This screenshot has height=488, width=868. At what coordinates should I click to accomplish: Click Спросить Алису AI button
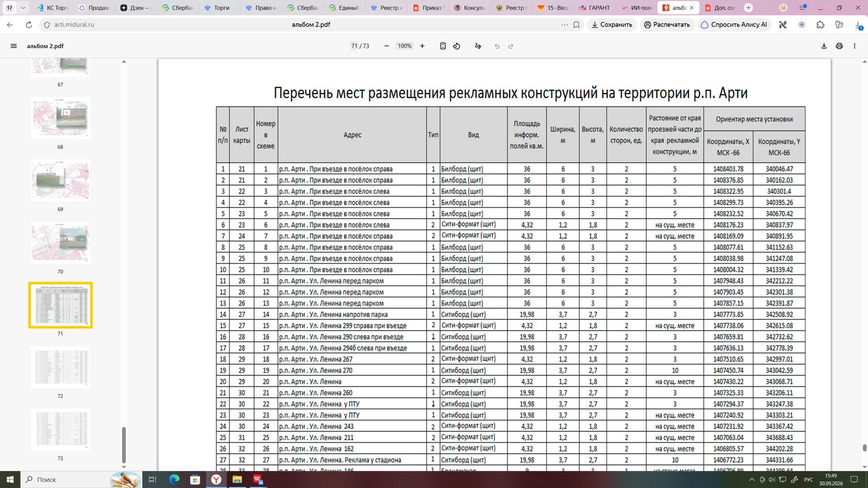[734, 25]
